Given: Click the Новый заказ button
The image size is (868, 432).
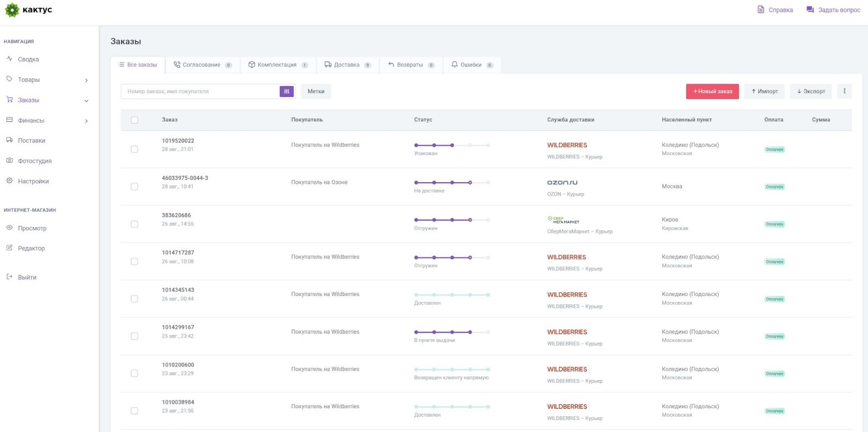Looking at the screenshot, I should click(x=712, y=92).
